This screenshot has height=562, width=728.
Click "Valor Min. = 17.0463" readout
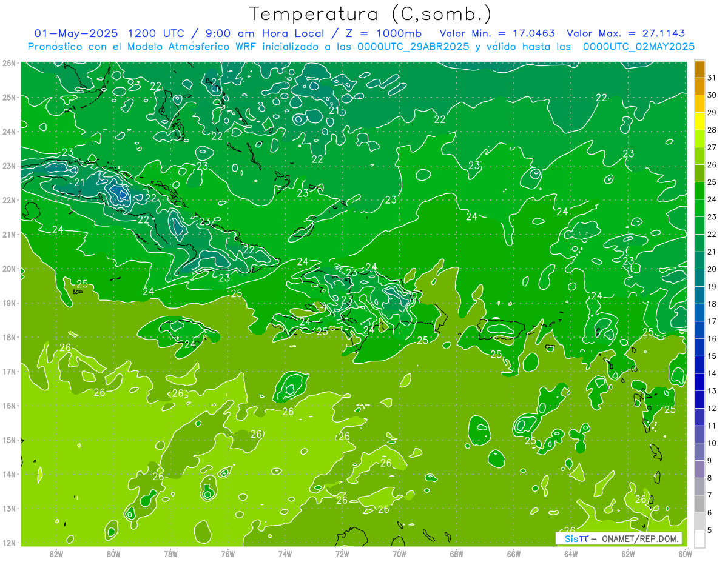[497, 33]
